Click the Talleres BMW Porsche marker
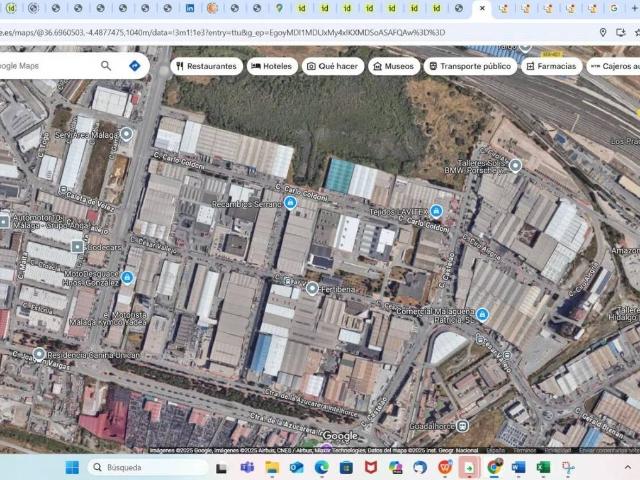The image size is (640, 480). [x=515, y=166]
